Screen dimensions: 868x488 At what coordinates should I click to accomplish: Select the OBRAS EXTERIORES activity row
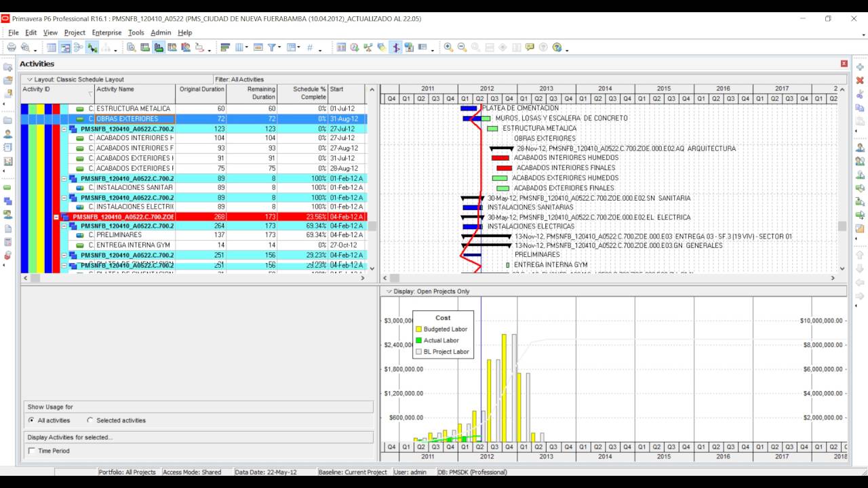tap(193, 119)
